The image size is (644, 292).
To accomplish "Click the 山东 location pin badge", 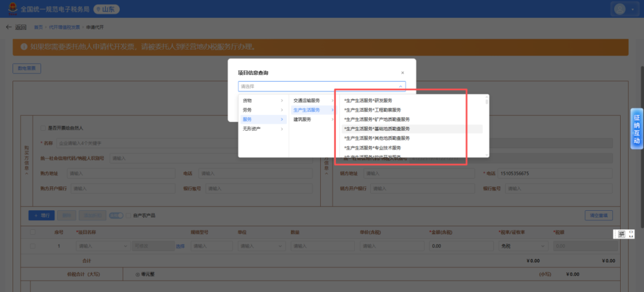I will [106, 9].
